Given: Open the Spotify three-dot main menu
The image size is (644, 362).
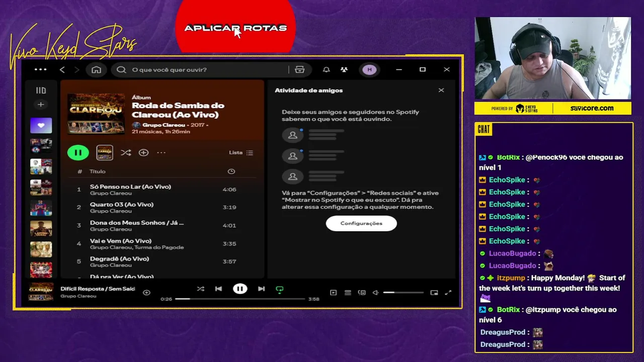Looking at the screenshot, I should pos(40,69).
